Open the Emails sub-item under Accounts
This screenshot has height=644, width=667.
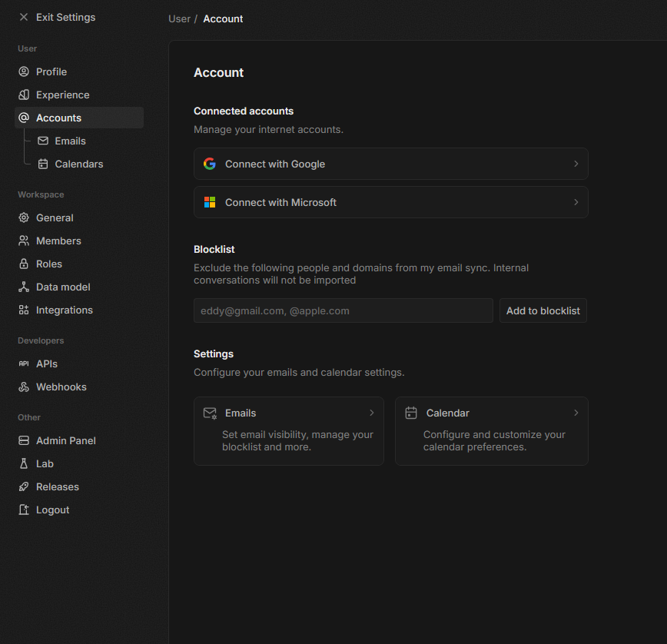coord(88,141)
